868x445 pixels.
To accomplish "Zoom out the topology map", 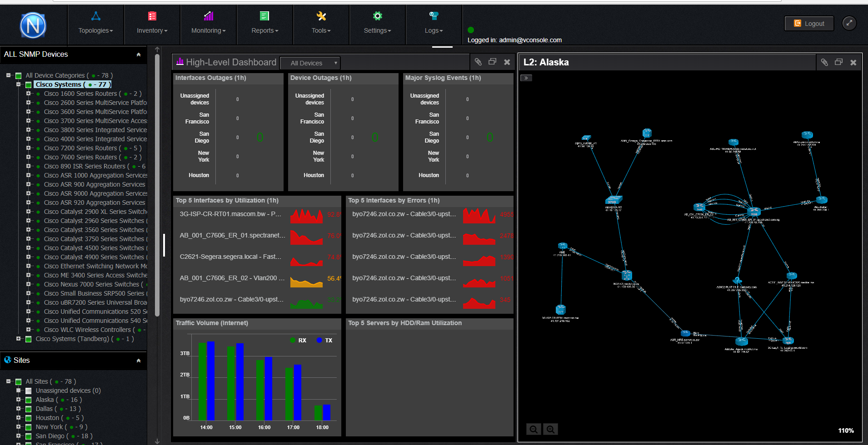I will click(x=534, y=429).
